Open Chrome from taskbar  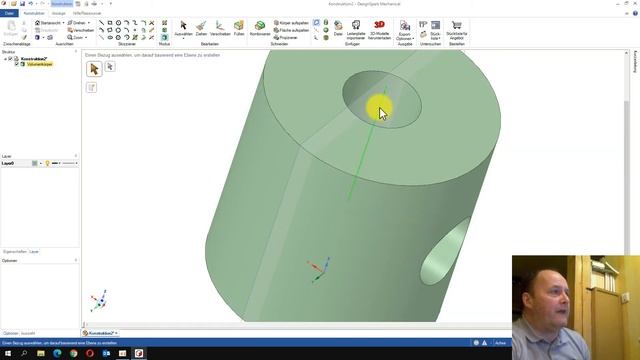73,353
